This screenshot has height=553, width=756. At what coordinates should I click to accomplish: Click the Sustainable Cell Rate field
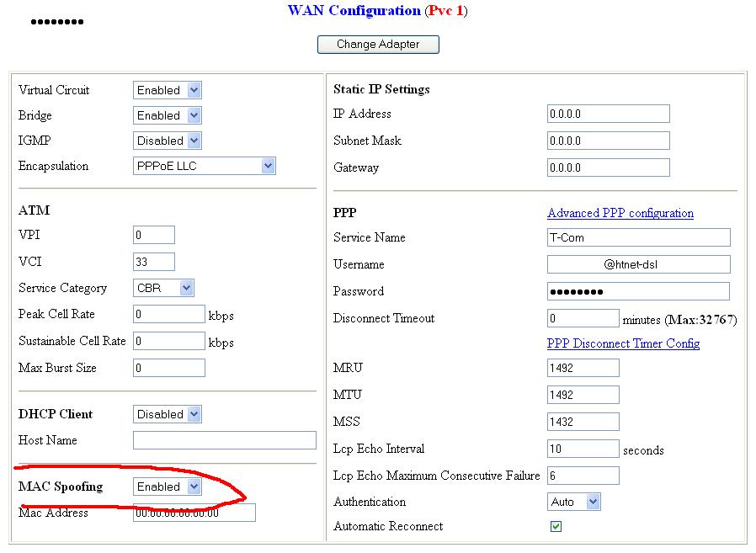coord(169,342)
